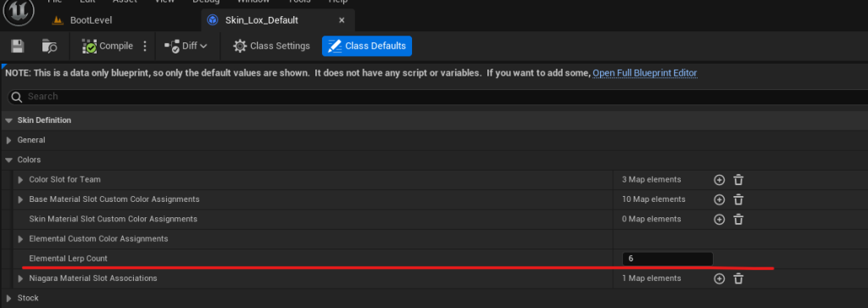
Task: Add element to Niagara Material Slot Associations
Action: pos(719,278)
